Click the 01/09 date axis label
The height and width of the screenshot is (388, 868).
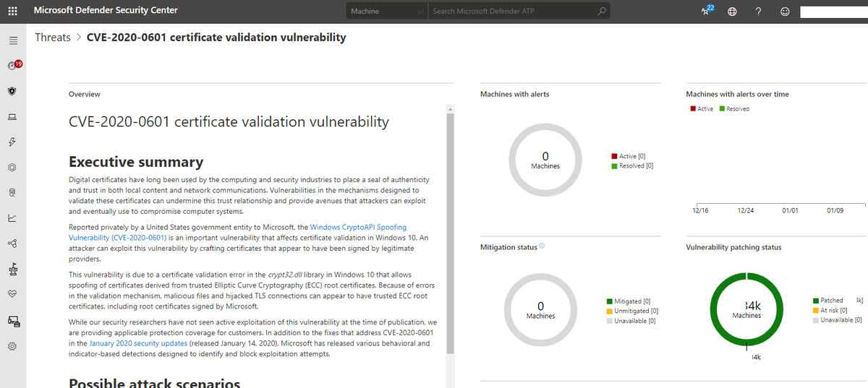pos(835,210)
